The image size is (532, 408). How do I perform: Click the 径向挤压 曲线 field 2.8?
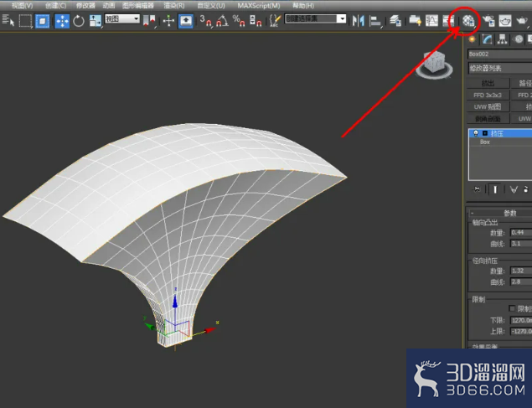pos(521,281)
